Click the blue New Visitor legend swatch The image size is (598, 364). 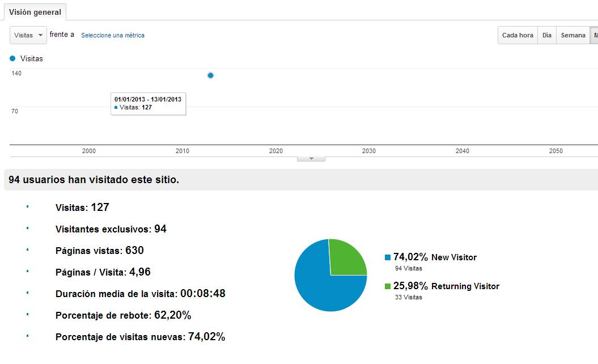click(x=388, y=257)
